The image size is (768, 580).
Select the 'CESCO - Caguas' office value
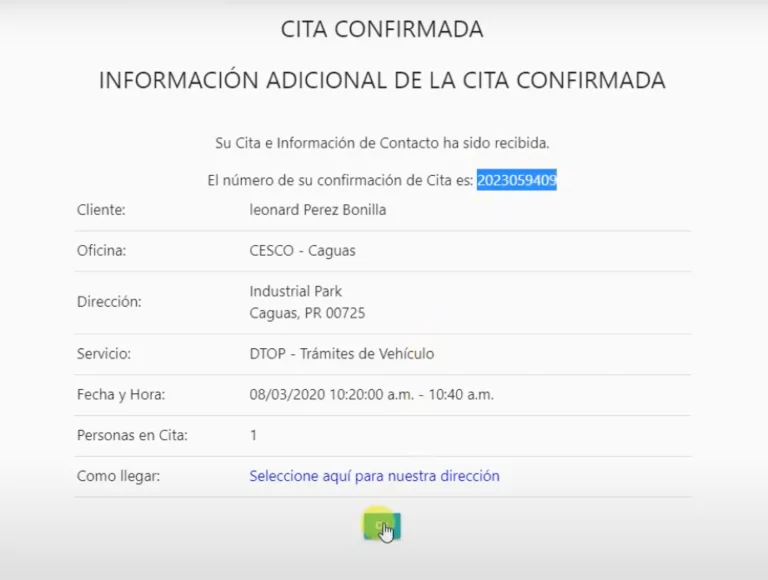(302, 251)
